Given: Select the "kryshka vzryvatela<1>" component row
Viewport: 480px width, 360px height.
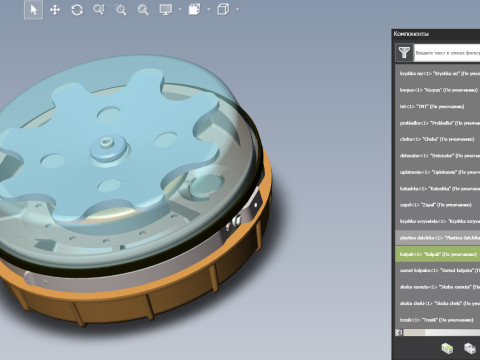Looking at the screenshot, I should tap(438, 221).
